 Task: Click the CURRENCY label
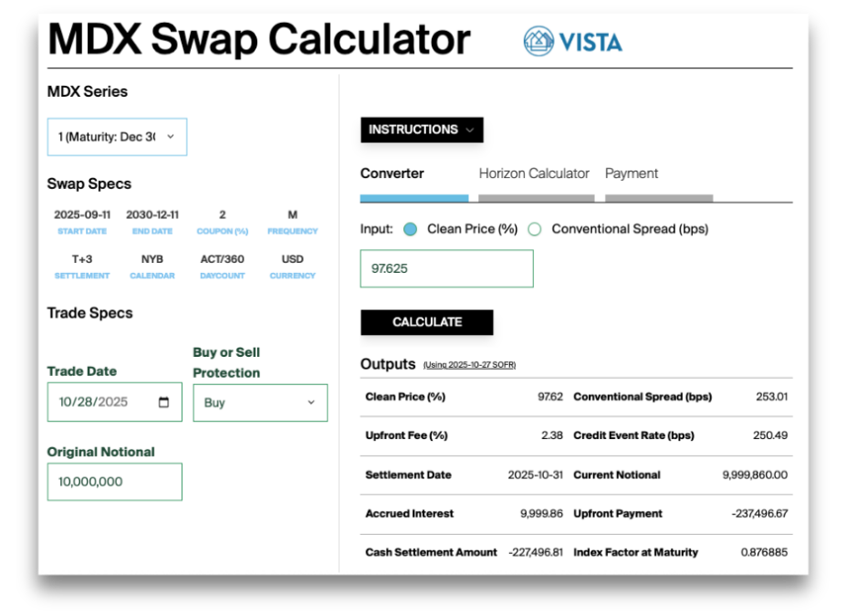click(x=292, y=276)
